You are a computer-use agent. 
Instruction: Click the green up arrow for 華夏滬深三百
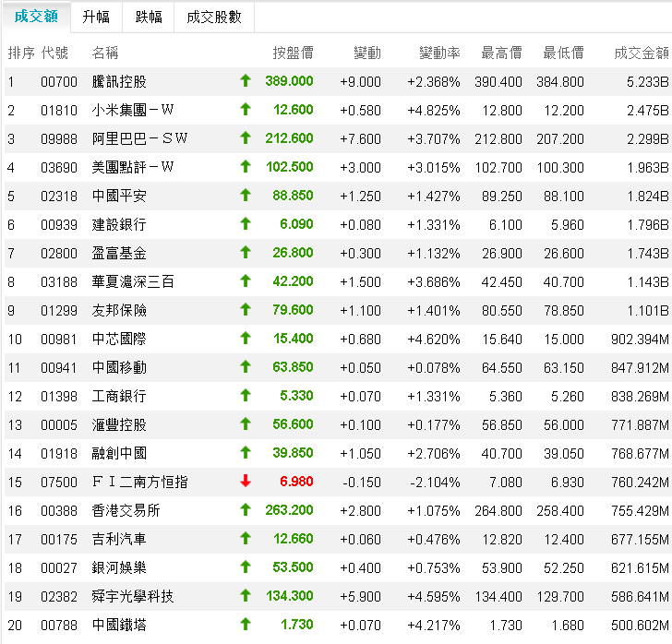coord(246,281)
